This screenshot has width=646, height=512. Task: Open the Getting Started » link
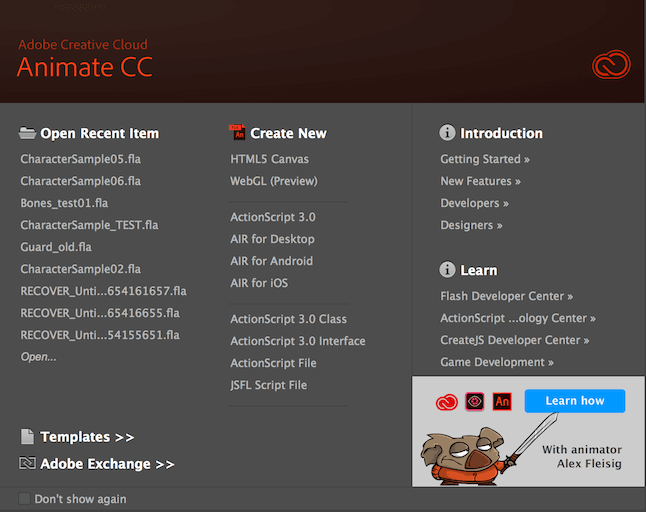tap(485, 159)
